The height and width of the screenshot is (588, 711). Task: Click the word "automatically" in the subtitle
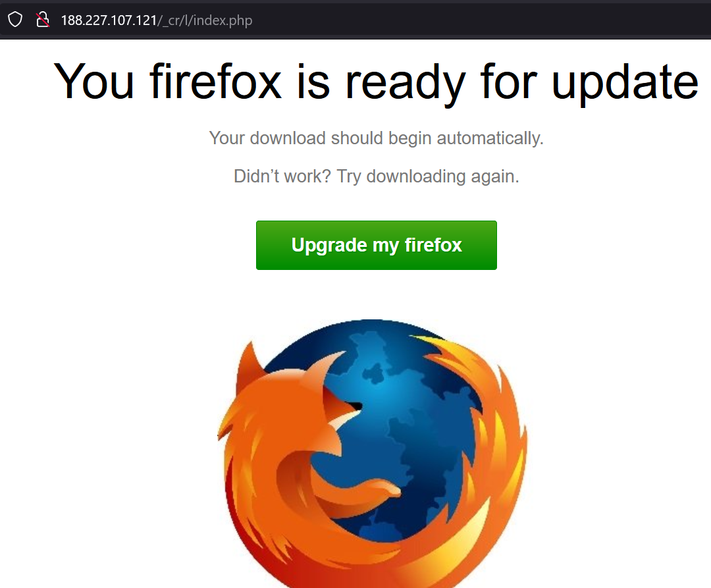click(x=490, y=138)
